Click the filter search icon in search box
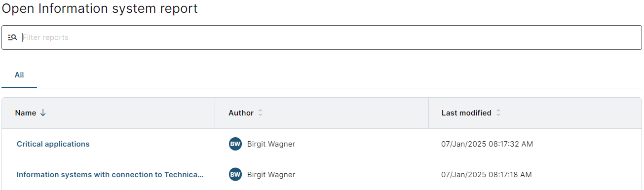Image resolution: width=644 pixels, height=190 pixels. pyautogui.click(x=12, y=38)
